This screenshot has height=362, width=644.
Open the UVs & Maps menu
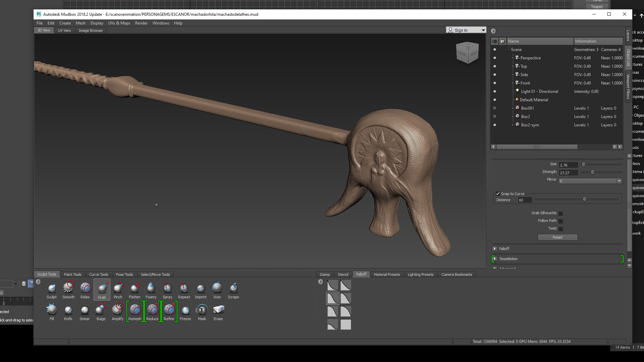119,23
